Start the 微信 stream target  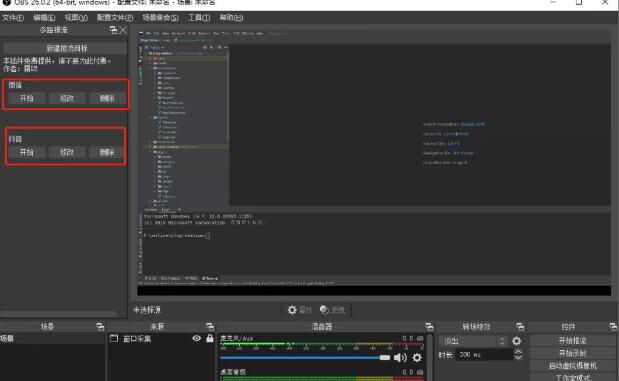[26, 98]
